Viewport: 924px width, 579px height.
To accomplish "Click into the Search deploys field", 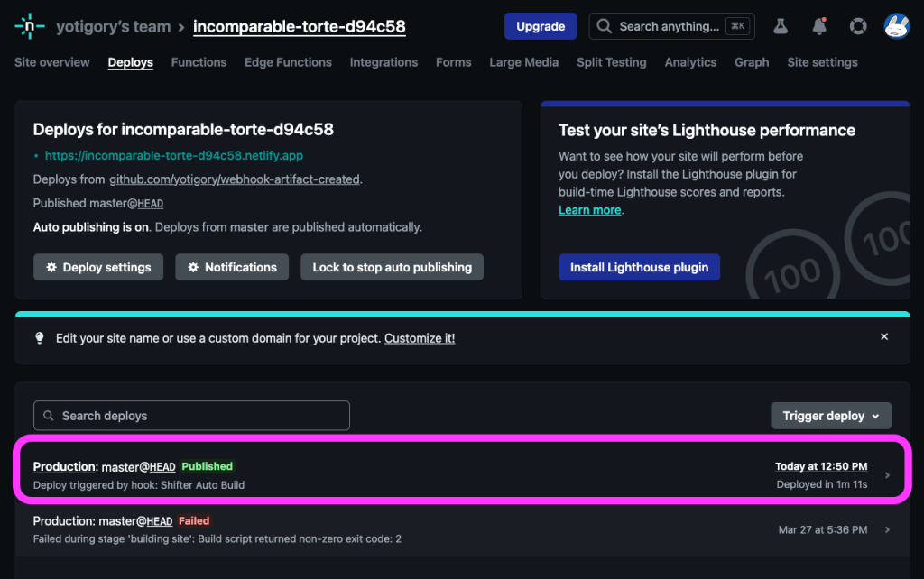I will pos(191,415).
